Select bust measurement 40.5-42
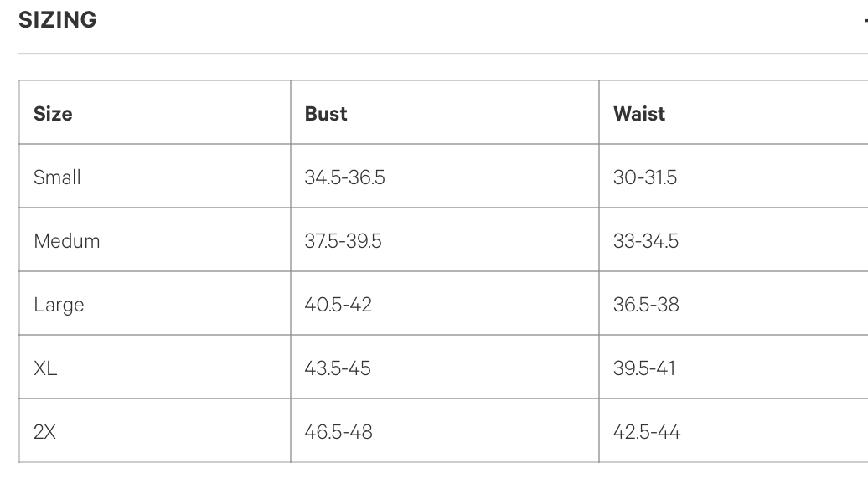The width and height of the screenshot is (868, 499). coord(338,305)
